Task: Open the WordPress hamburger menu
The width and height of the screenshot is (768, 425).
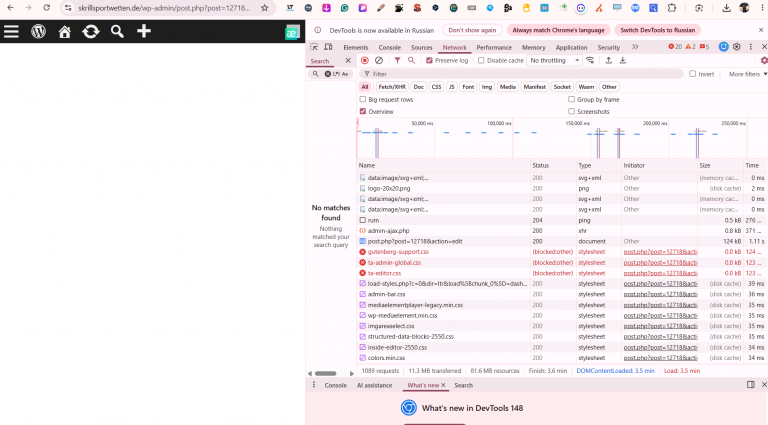Action: 11,31
